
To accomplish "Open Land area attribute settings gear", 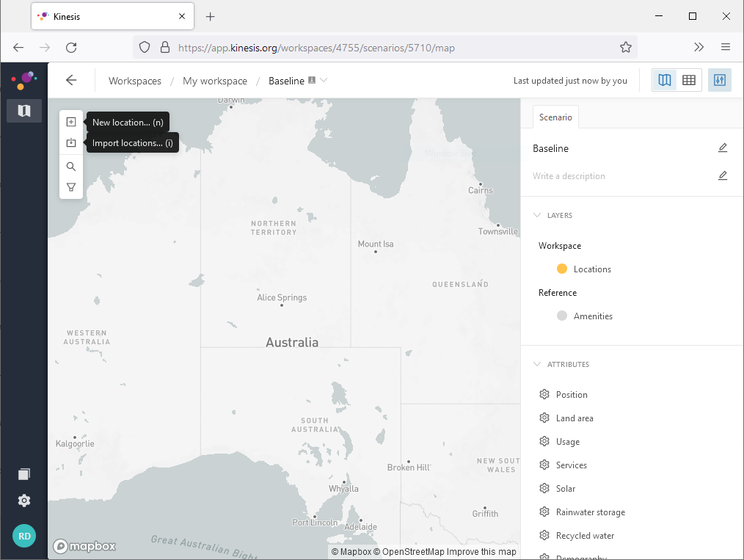I will tap(544, 418).
